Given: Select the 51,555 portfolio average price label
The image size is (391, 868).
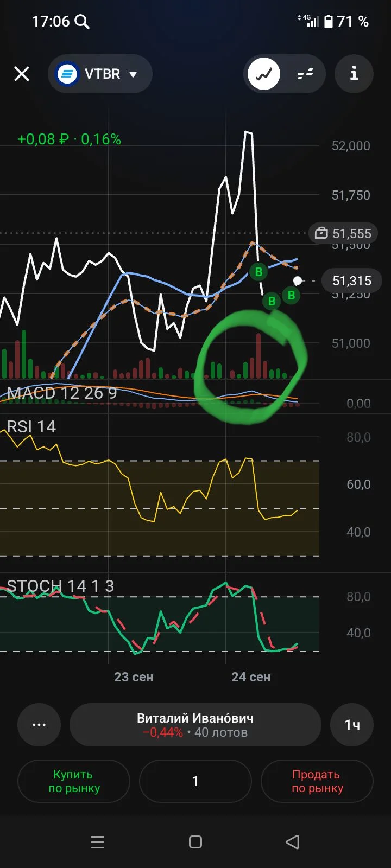Looking at the screenshot, I should (343, 234).
